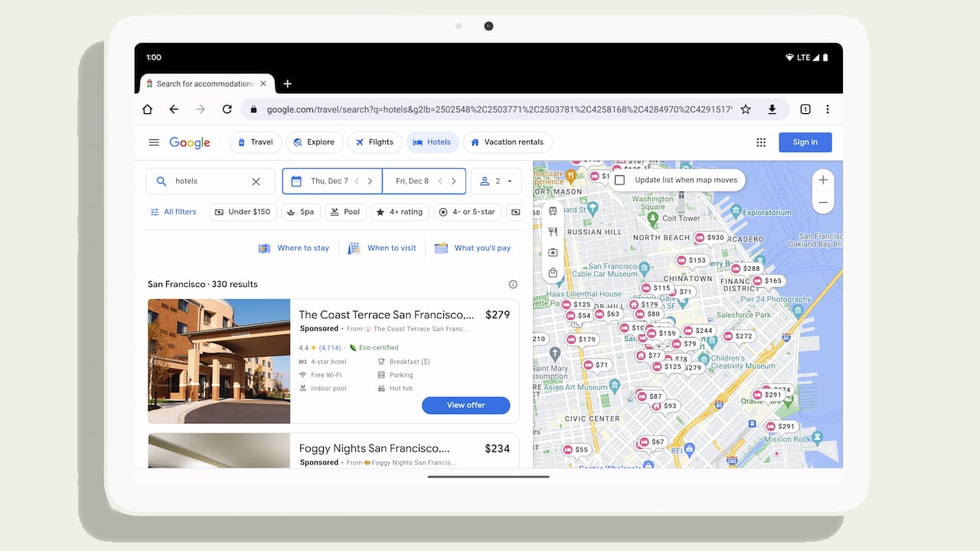Show shopping bag icon on map

pyautogui.click(x=553, y=272)
